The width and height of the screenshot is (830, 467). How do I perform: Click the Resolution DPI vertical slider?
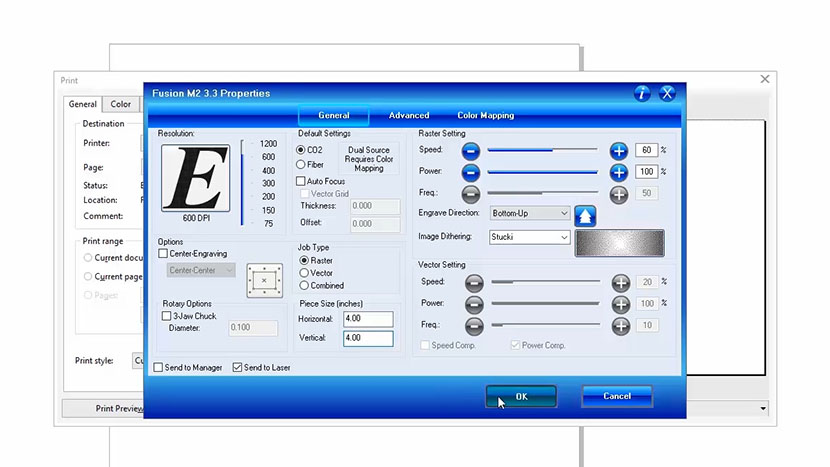coord(242,183)
